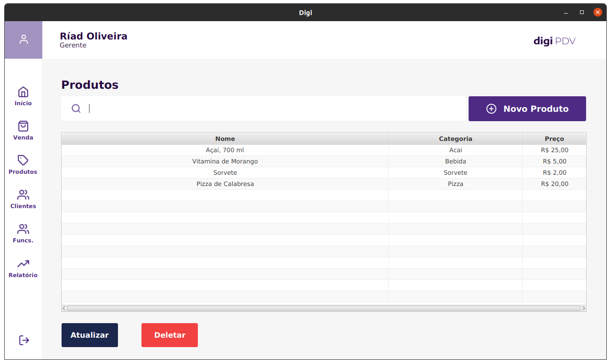Select the row Açaí, 700 ml
This screenshot has width=611, height=364.
pos(324,150)
